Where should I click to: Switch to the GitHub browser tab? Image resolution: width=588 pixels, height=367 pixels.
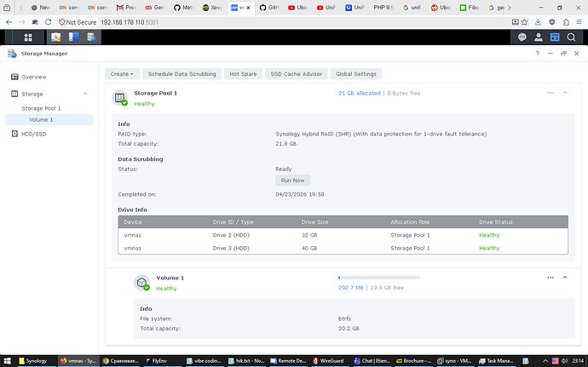click(269, 8)
